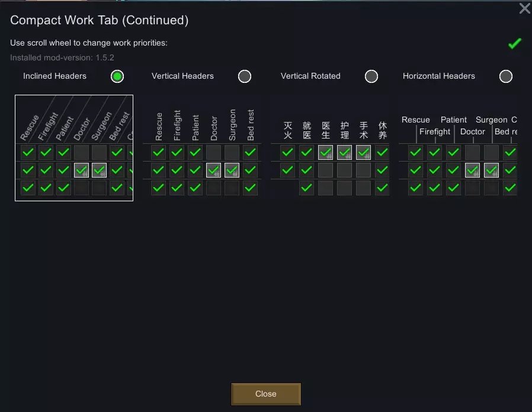Toggle second-row Doctor checkbox in Horizontal Headers preview
The width and height of the screenshot is (532, 412).
point(472,170)
